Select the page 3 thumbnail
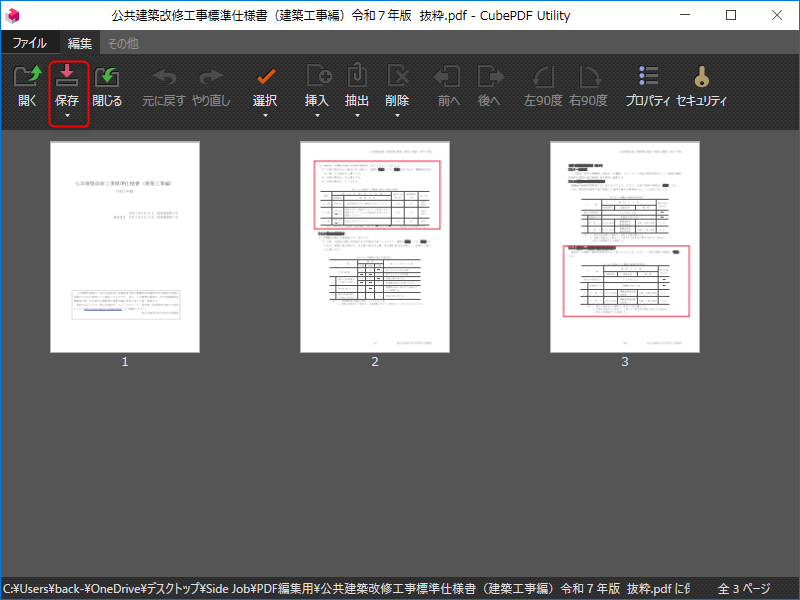 tap(625, 247)
